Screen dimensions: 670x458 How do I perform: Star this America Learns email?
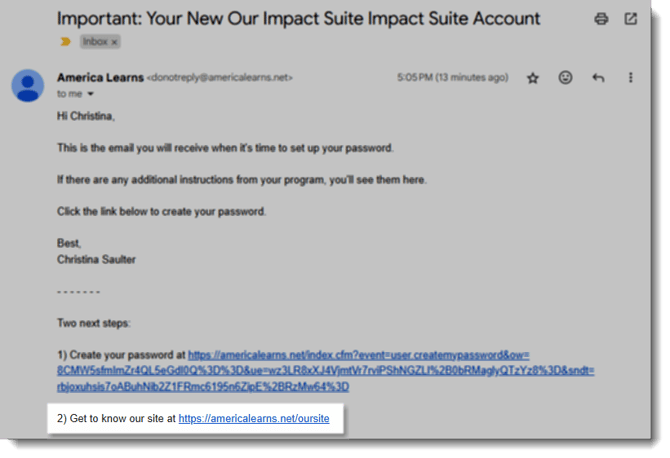pos(533,78)
